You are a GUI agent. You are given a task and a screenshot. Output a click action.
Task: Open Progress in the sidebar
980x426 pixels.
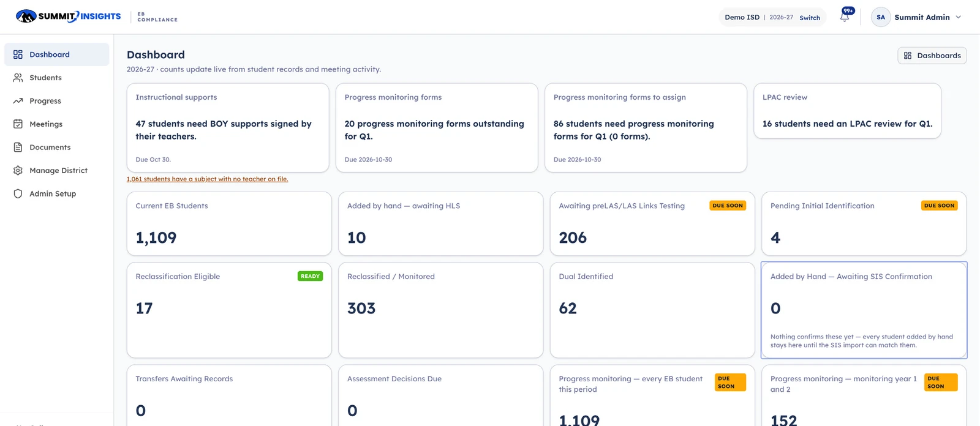pyautogui.click(x=57, y=101)
